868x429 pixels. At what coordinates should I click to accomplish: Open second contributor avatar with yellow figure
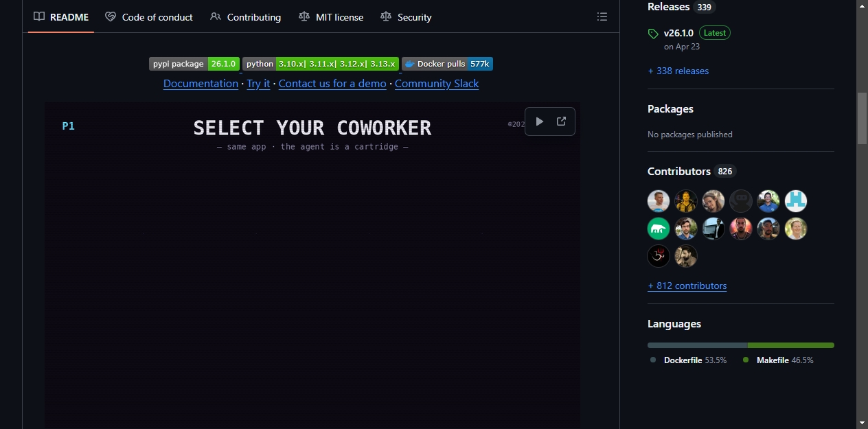(x=686, y=201)
